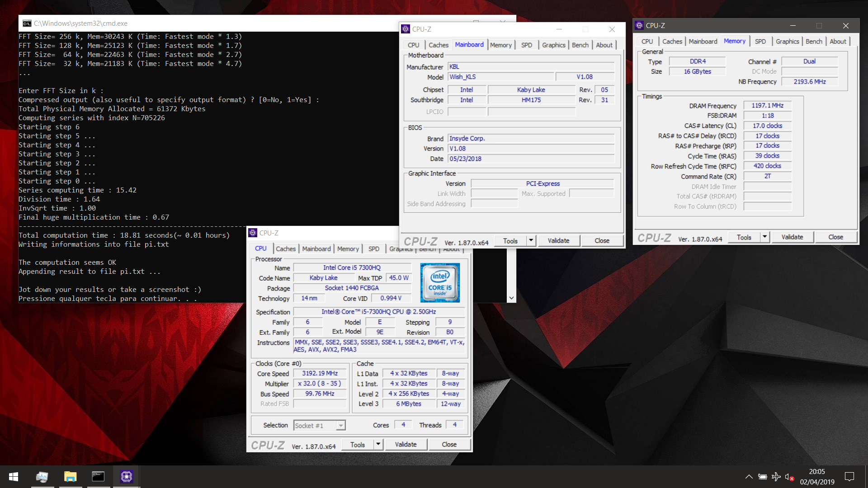Click the muted volume tray icon

(789, 477)
